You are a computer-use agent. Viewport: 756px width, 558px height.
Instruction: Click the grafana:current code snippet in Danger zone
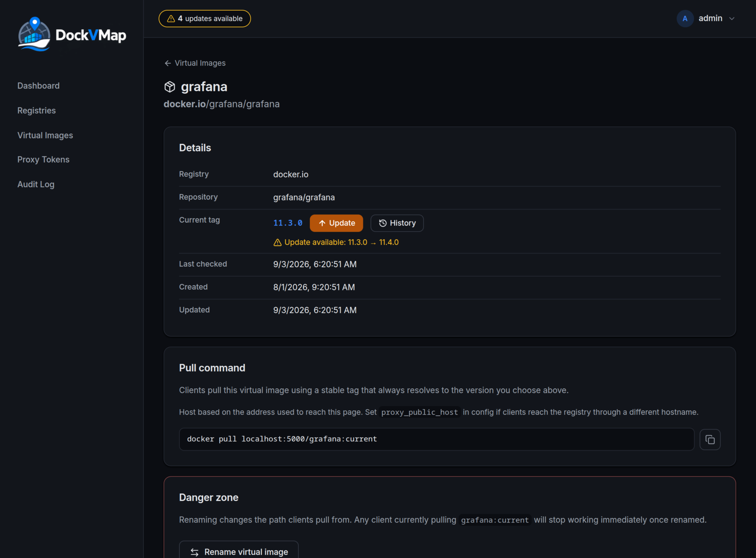pyautogui.click(x=495, y=520)
